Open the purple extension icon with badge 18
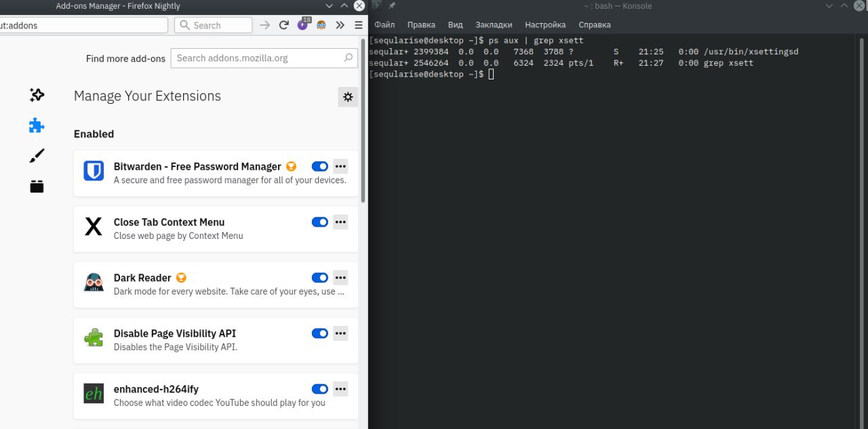The width and height of the screenshot is (868, 429). tap(303, 24)
